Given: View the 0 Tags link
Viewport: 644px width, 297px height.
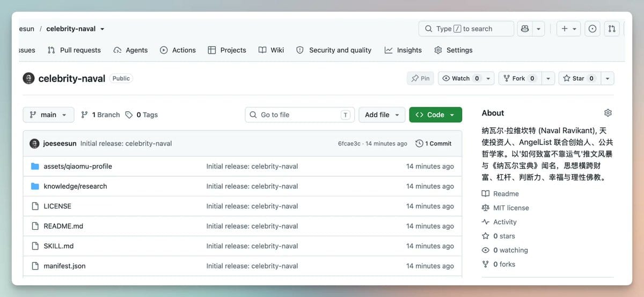Looking at the screenshot, I should point(142,114).
